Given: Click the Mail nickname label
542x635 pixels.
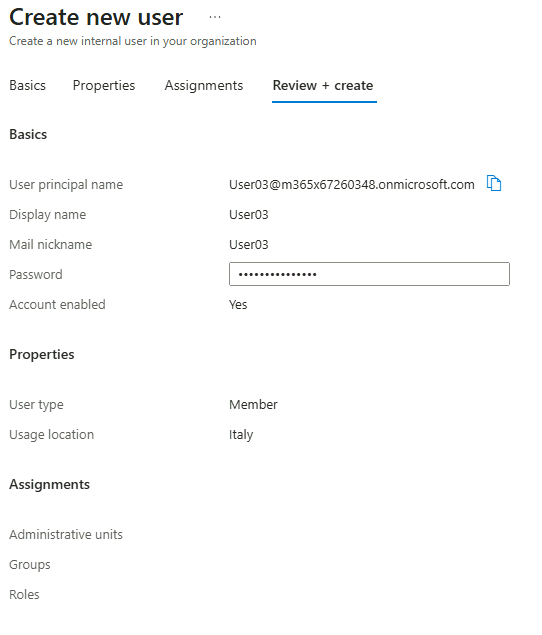Looking at the screenshot, I should coord(51,245).
